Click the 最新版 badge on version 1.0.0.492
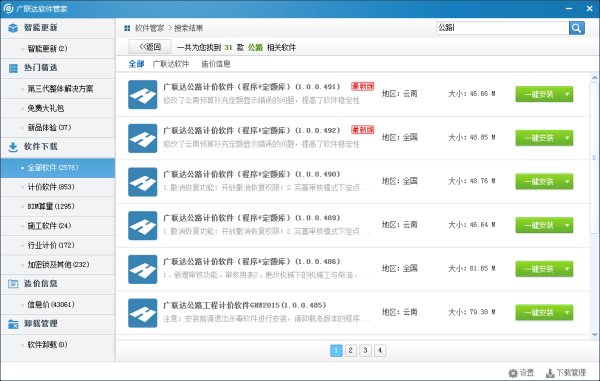Image resolution: width=600 pixels, height=381 pixels. coord(362,130)
